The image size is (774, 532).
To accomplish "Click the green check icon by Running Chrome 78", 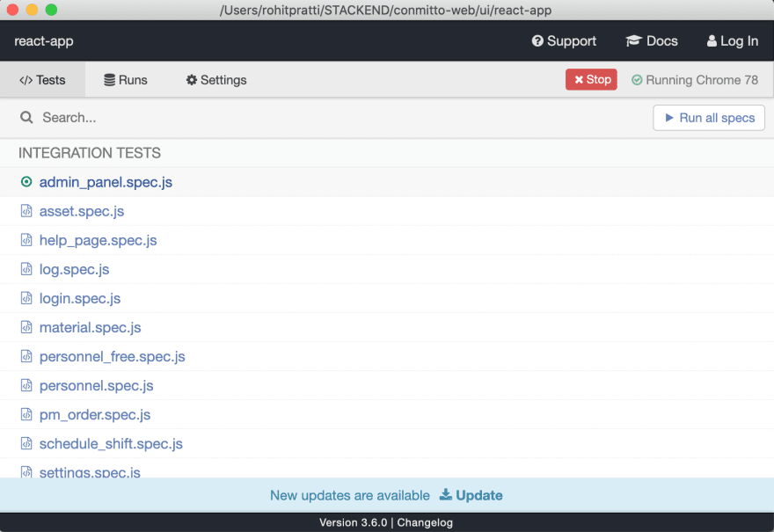I will (x=637, y=80).
